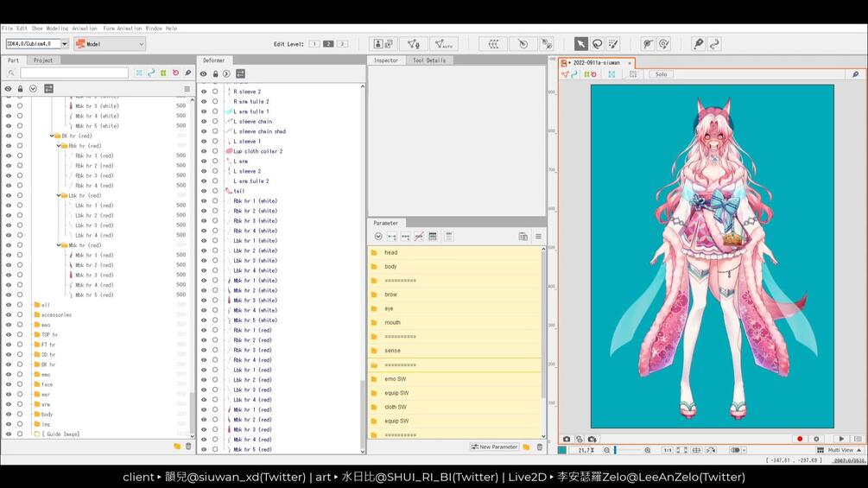Click the Part palette trash icon
This screenshot has height=488, width=868.
click(188, 446)
